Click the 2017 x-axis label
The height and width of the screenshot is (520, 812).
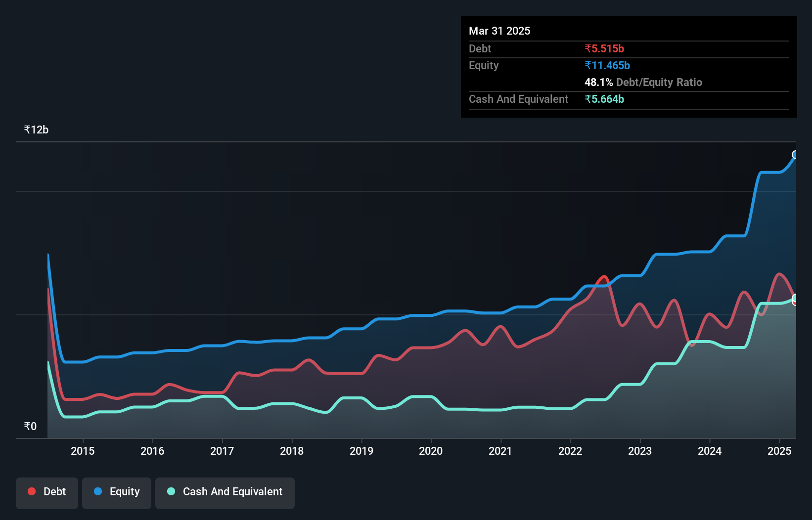[x=222, y=451]
